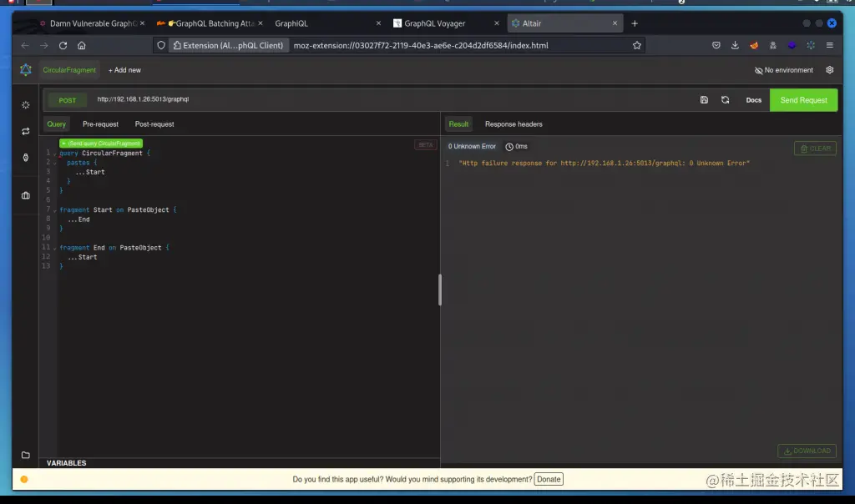The image size is (855, 504).
Task: Close the GraphiQL browser tab
Action: pyautogui.click(x=378, y=23)
